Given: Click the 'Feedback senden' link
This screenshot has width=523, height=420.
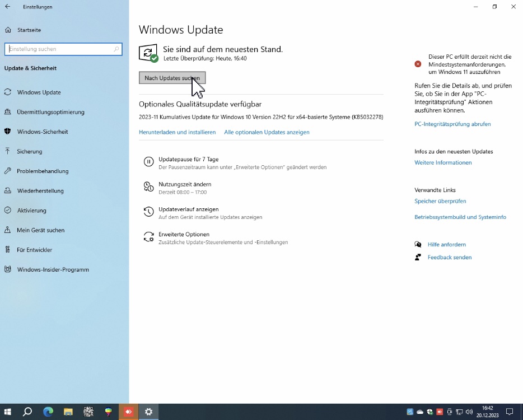Looking at the screenshot, I should tap(449, 258).
